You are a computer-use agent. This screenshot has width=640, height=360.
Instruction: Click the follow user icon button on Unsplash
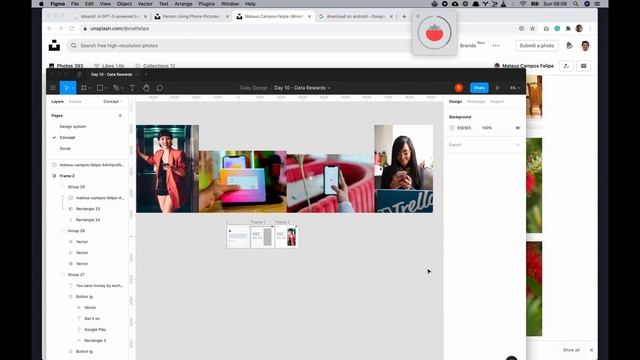566,66
